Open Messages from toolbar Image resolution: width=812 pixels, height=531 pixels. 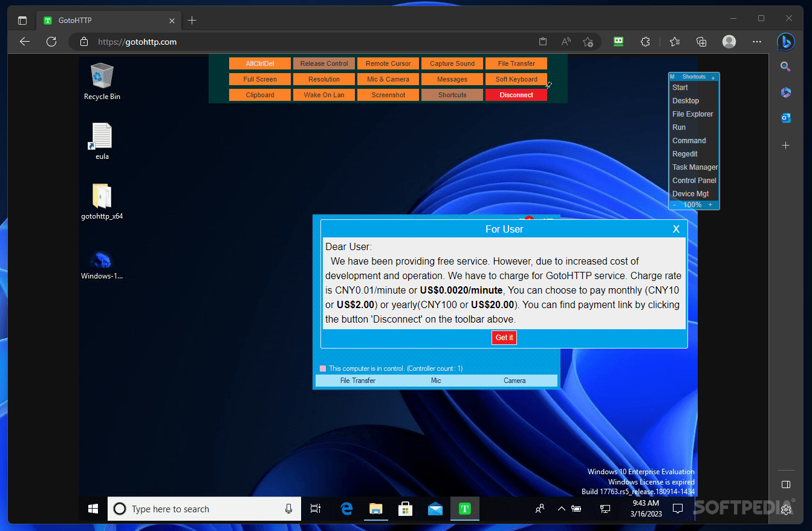pos(452,79)
